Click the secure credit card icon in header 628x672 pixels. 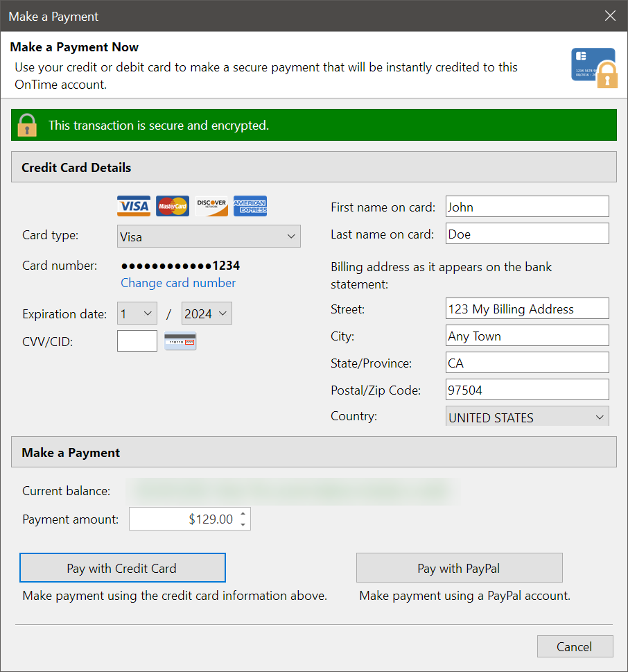594,67
